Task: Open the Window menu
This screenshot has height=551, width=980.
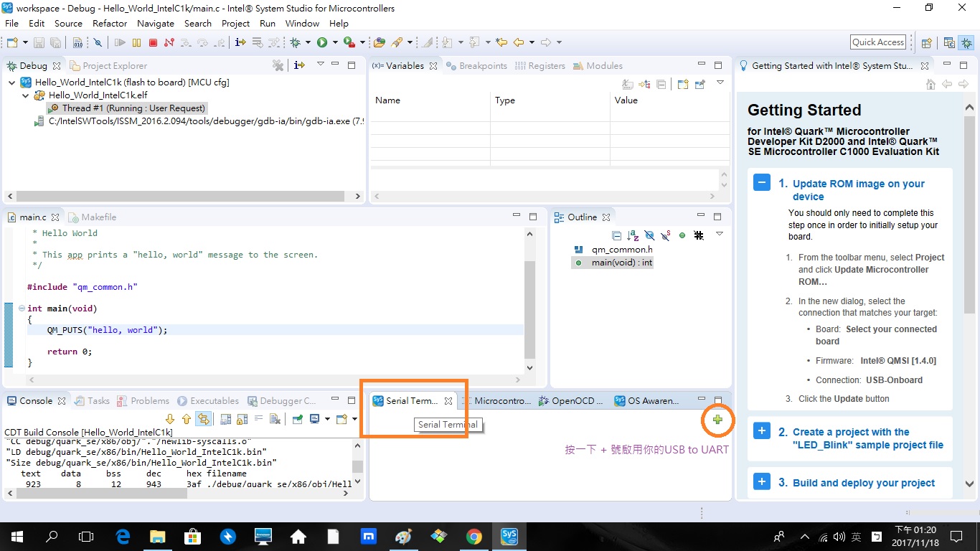Action: coord(302,23)
